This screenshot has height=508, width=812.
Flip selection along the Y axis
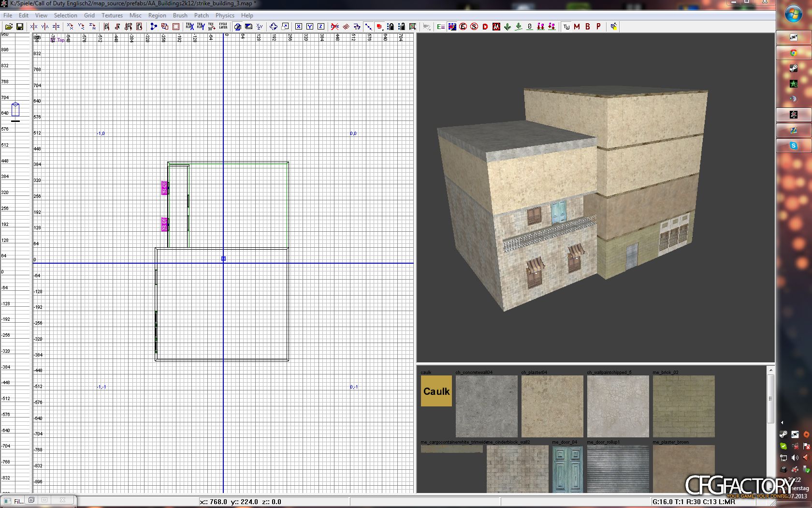tap(45, 27)
